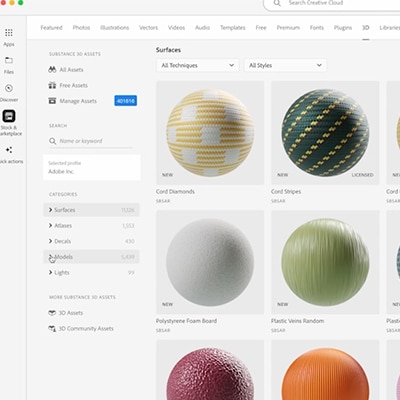Open the Polystyrene Foam Board thumbnail

click(x=210, y=262)
